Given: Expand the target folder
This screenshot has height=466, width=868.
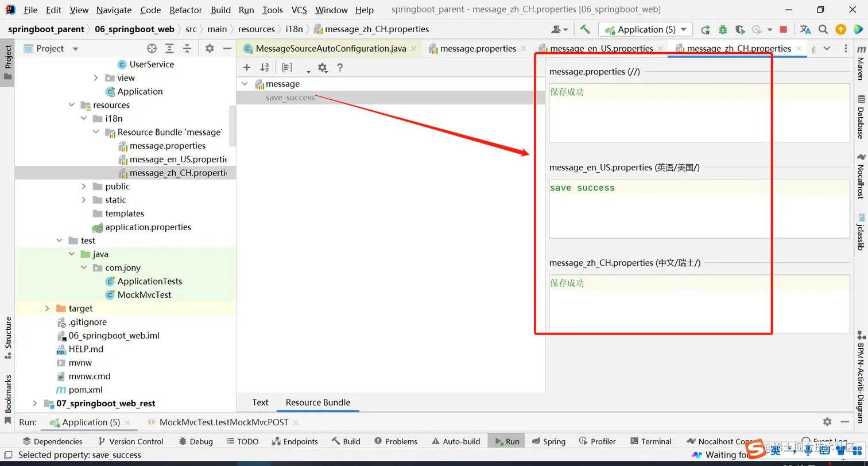Looking at the screenshot, I should (x=47, y=308).
